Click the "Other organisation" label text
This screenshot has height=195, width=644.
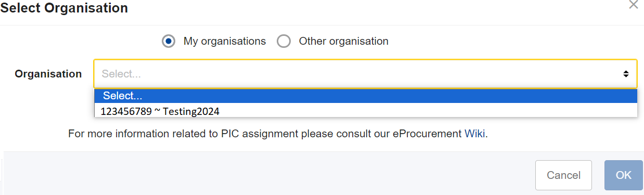343,41
